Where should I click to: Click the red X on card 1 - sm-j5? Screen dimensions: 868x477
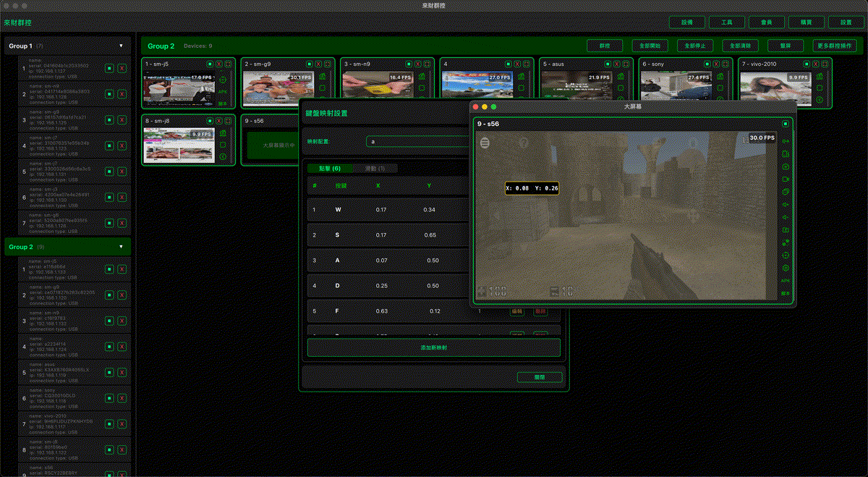click(x=219, y=64)
